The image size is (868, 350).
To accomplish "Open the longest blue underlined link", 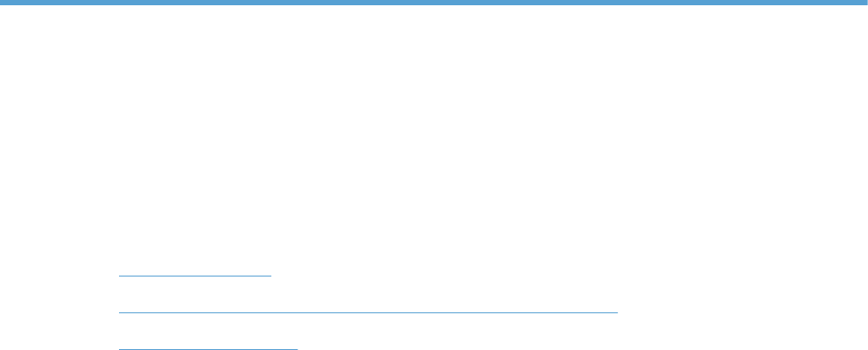I will click(x=368, y=309).
